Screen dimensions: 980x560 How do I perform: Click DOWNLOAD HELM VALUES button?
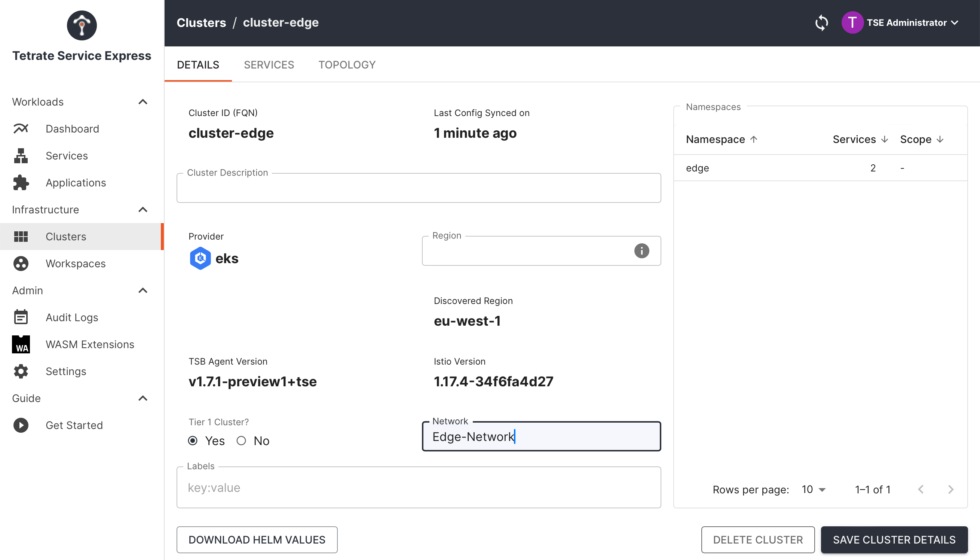pos(257,540)
